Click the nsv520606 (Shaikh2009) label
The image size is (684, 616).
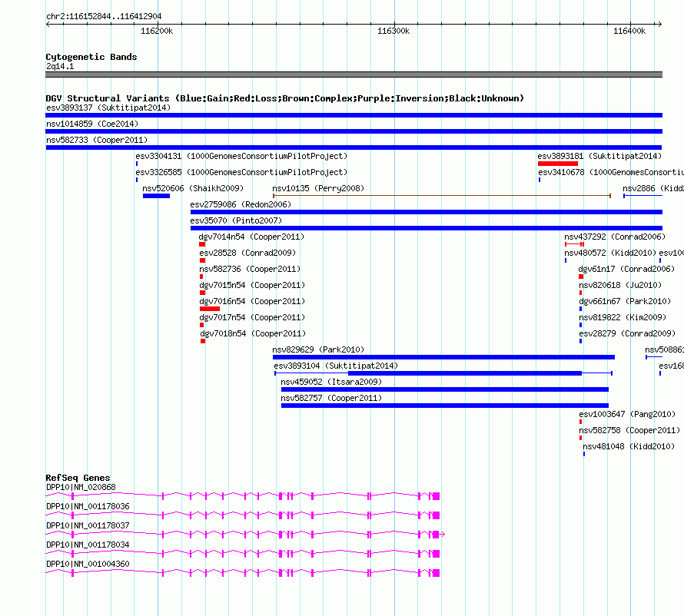coord(193,188)
